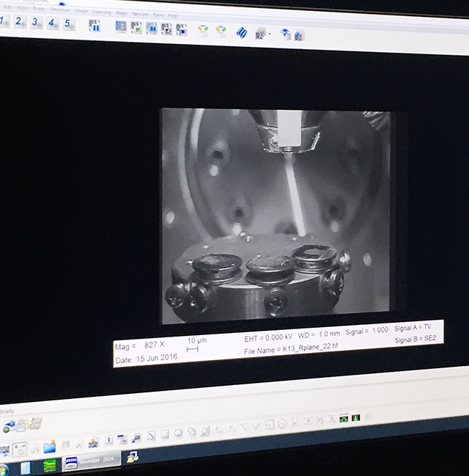
Task: Click the Date 15 Jun 2016 readout
Action: tap(147, 359)
